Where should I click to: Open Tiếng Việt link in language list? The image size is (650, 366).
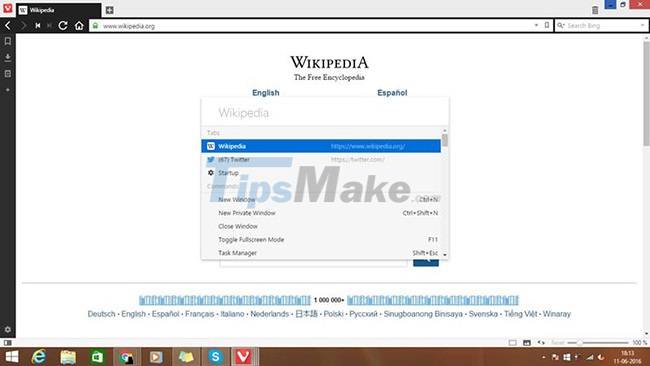click(x=520, y=314)
